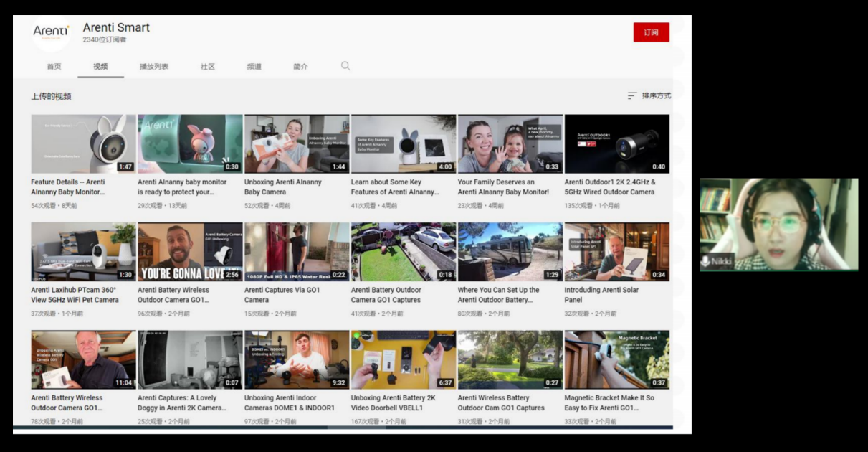Open the 频道 channels tab
This screenshot has height=452, width=868.
click(254, 67)
